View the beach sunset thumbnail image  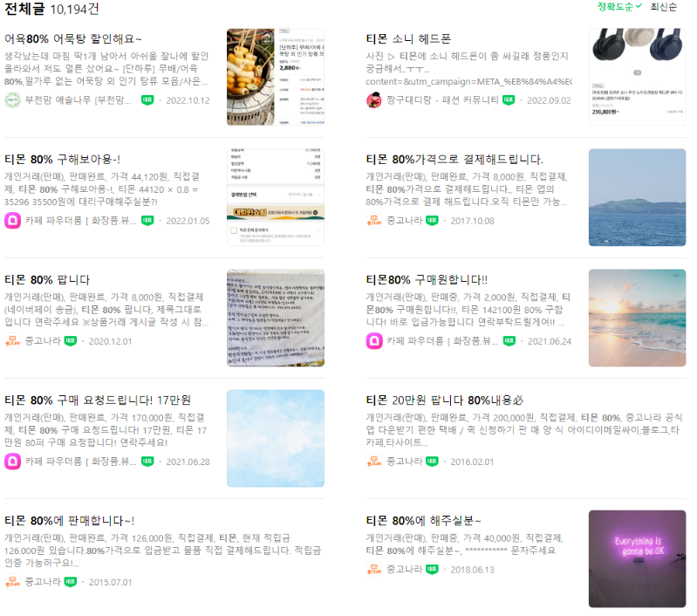point(637,318)
